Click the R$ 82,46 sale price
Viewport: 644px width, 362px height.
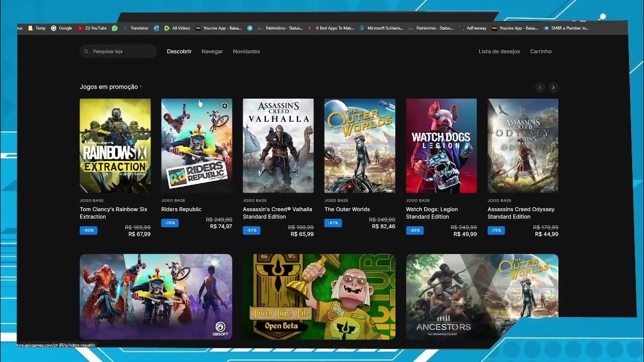384,227
